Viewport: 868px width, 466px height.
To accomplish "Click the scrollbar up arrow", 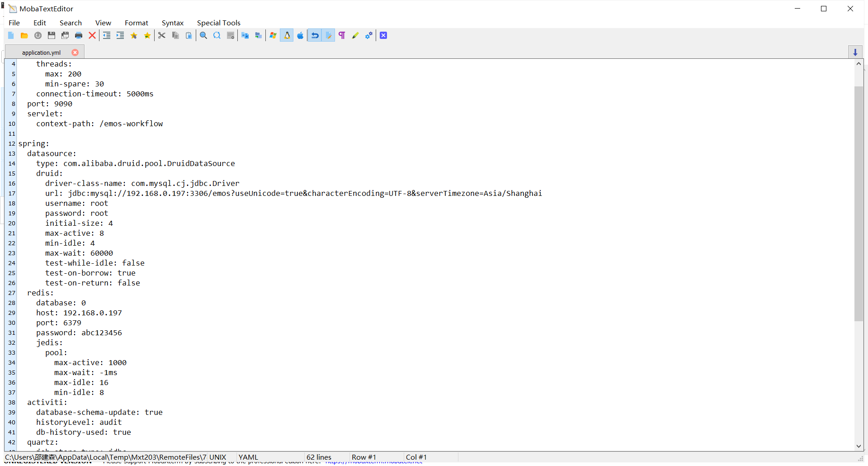I will [x=859, y=64].
